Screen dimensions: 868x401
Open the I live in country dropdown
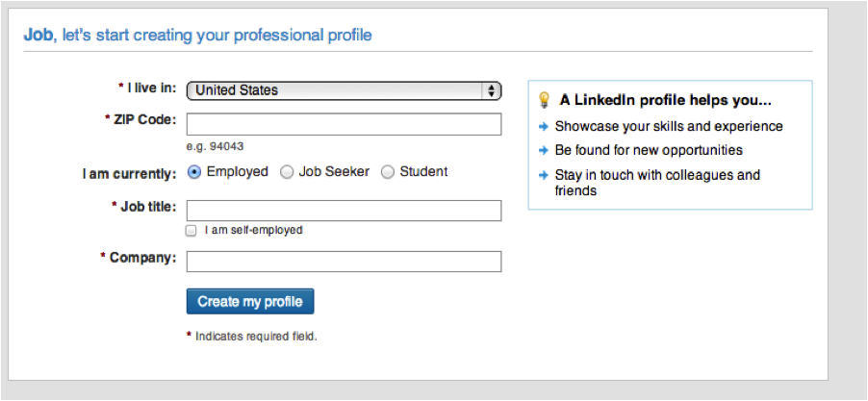pos(344,90)
